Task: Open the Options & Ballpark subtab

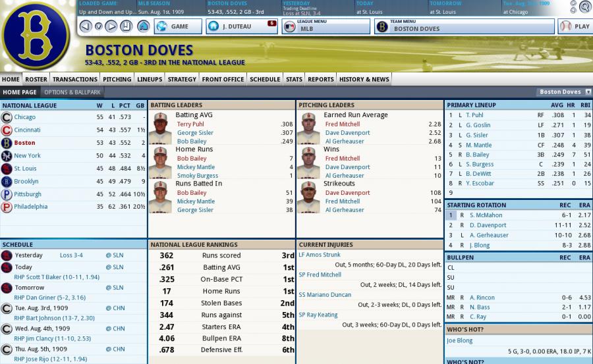Action: (72, 92)
